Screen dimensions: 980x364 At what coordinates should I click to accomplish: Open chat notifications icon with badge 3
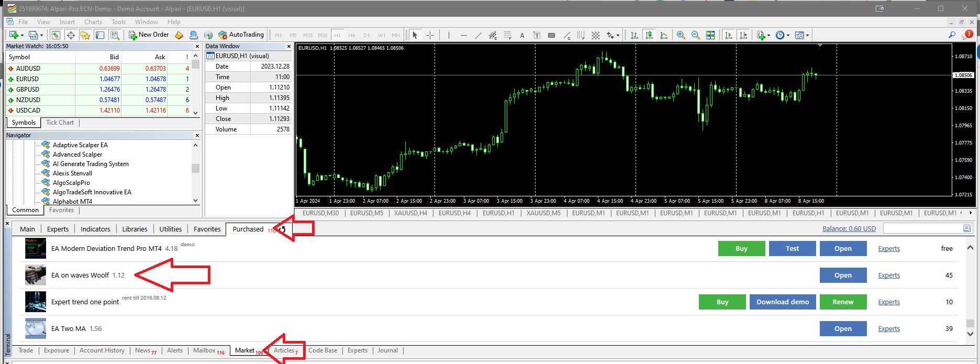click(x=967, y=35)
